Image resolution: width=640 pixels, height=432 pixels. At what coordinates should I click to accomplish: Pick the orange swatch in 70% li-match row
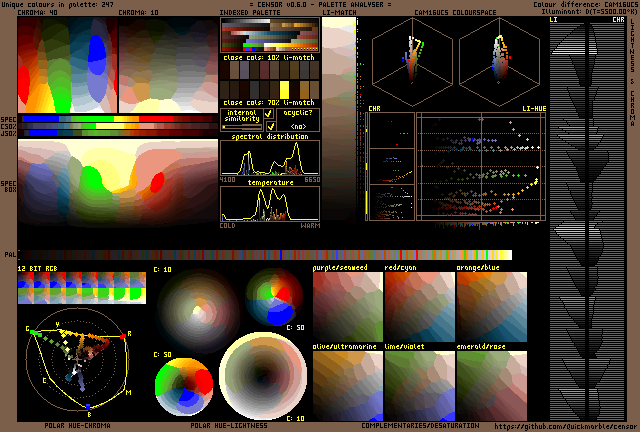pos(304,89)
